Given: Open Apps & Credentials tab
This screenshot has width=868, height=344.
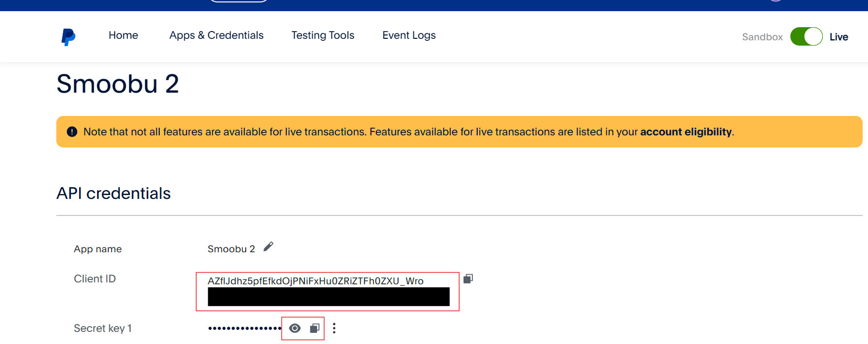Looking at the screenshot, I should [x=217, y=35].
